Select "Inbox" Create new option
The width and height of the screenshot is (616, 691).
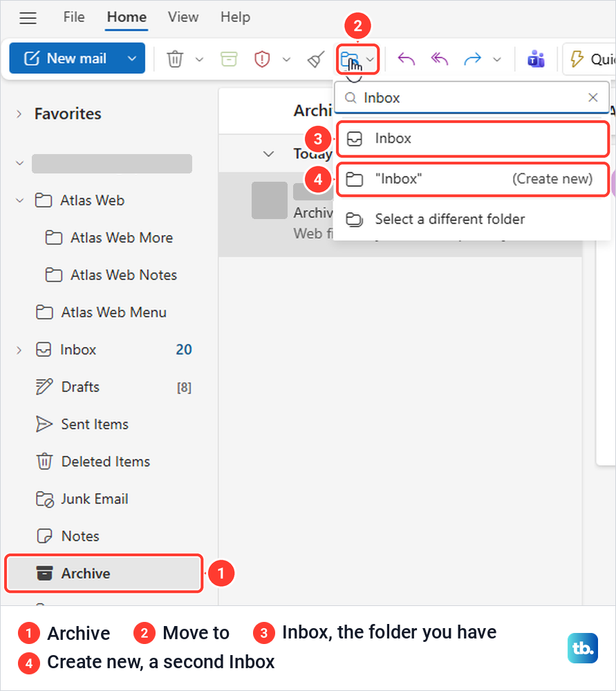pos(473,179)
